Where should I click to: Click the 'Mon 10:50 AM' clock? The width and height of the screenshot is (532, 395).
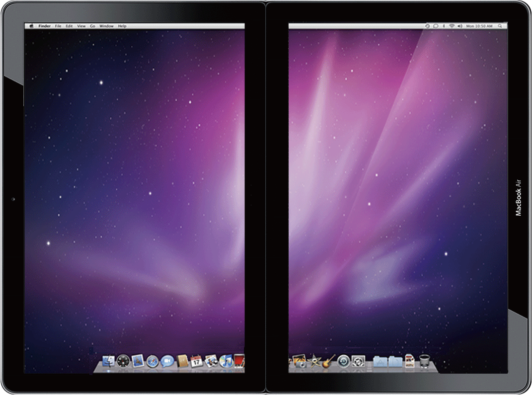[x=479, y=26]
